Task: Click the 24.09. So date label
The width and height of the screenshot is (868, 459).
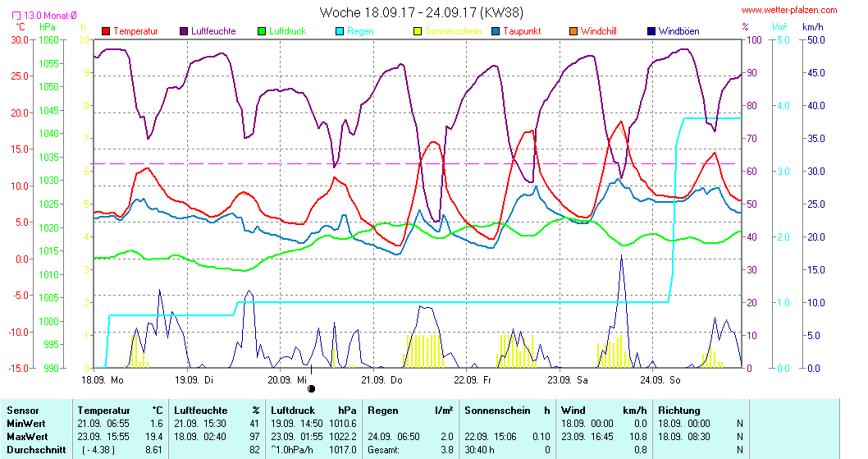Action: 660,380
